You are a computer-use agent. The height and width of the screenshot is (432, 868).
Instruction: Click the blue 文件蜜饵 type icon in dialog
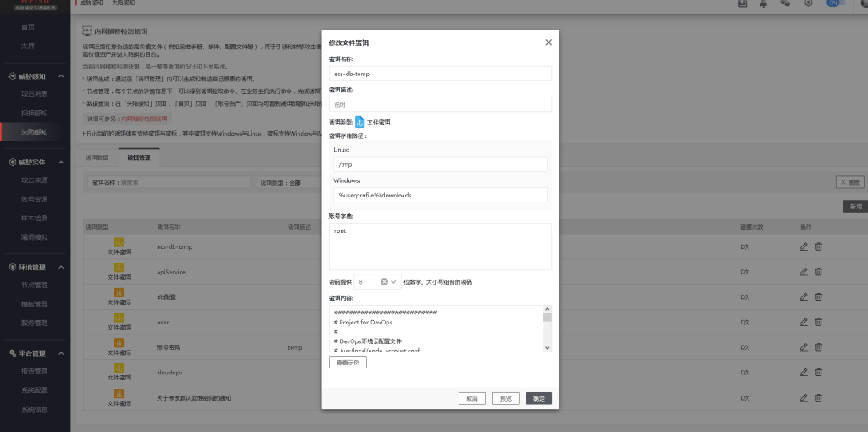tap(359, 122)
